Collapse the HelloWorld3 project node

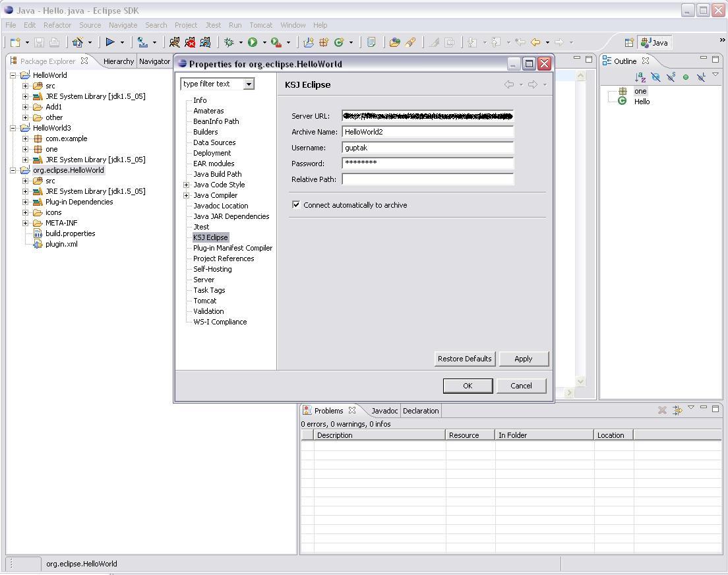point(13,128)
